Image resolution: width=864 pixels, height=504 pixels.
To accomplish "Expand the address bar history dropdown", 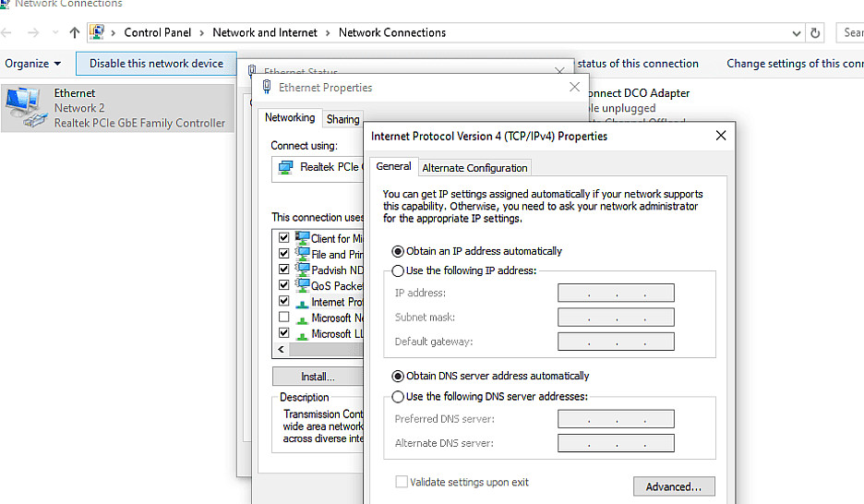I will point(797,32).
